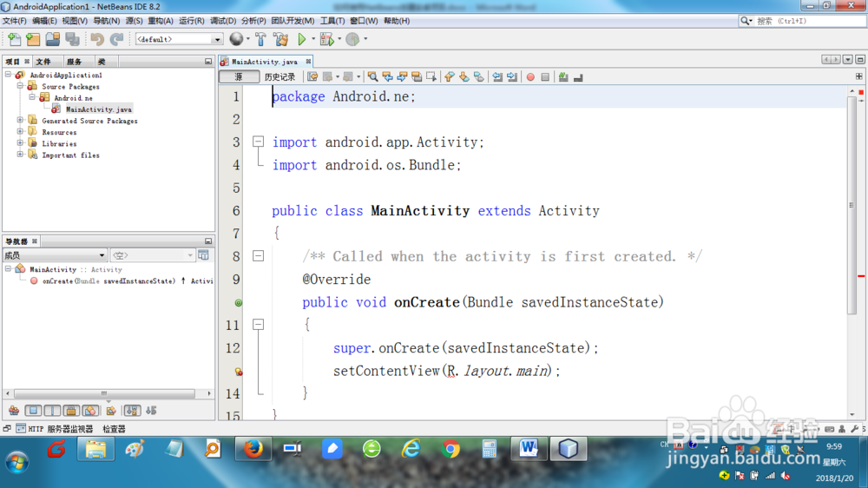Toggle highlight search in editor toolbar
Image resolution: width=868 pixels, height=488 pixels.
point(417,77)
